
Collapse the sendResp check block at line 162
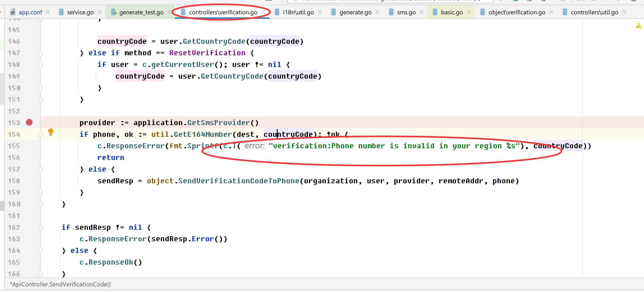point(40,228)
